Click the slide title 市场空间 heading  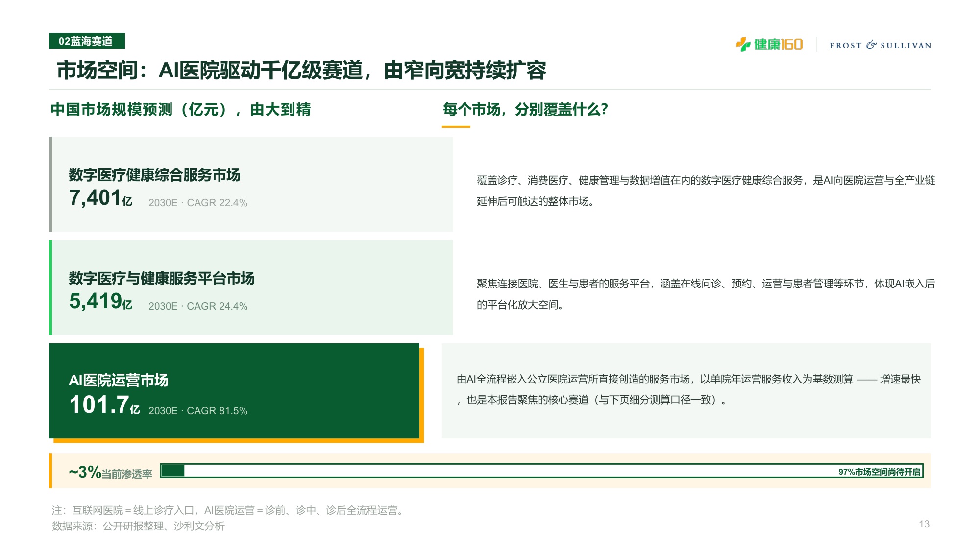point(302,70)
